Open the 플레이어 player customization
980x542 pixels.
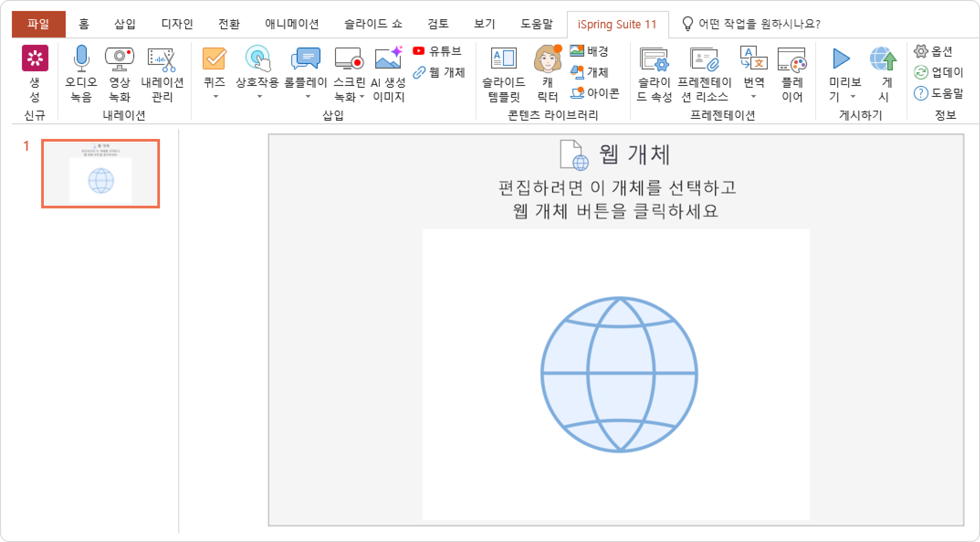click(x=792, y=59)
